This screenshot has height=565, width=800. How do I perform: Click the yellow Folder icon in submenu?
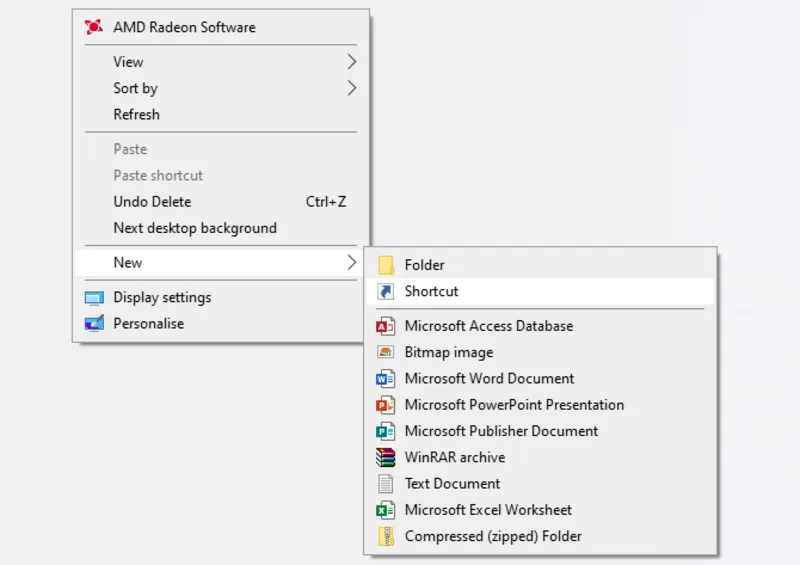tap(386, 265)
